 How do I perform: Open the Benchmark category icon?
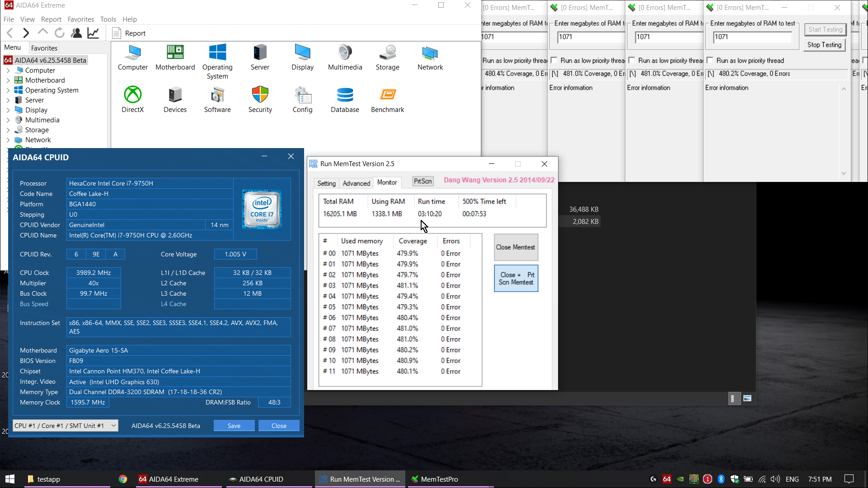pyautogui.click(x=388, y=100)
